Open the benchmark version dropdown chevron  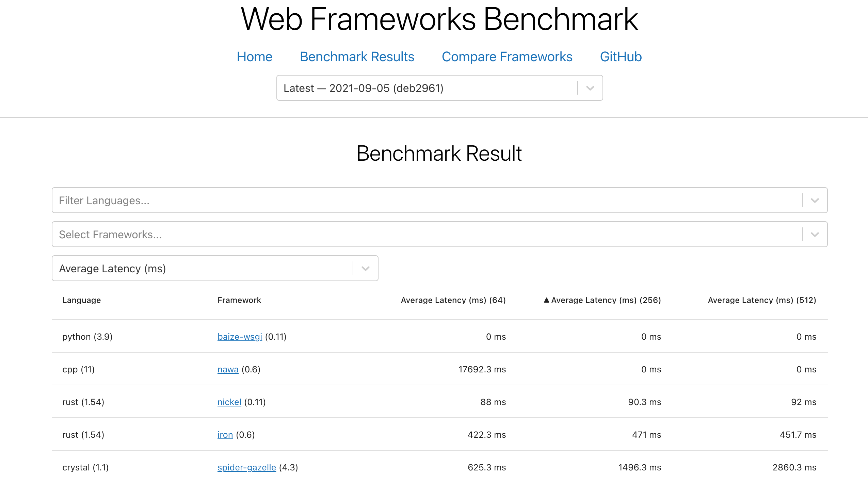pyautogui.click(x=590, y=88)
